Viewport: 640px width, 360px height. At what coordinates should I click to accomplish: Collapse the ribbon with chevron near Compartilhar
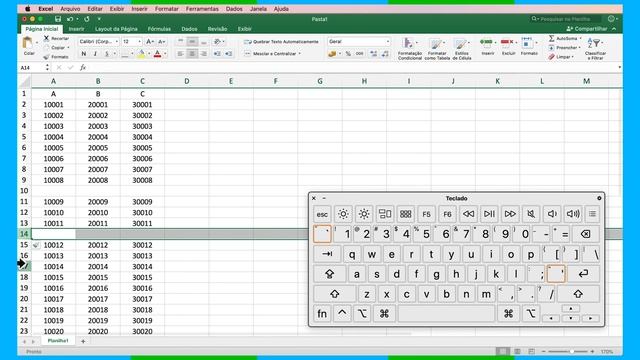(614, 29)
